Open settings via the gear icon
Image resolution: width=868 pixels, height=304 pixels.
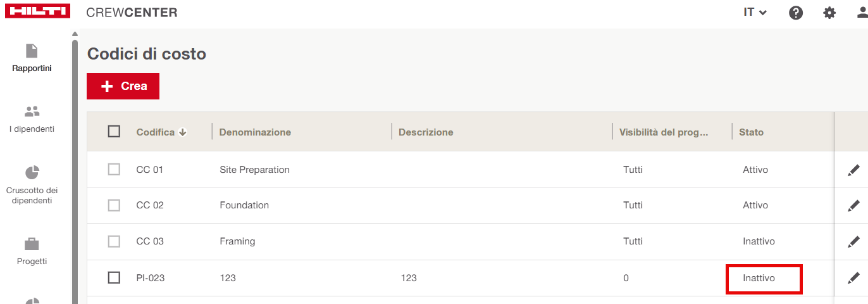point(829,13)
